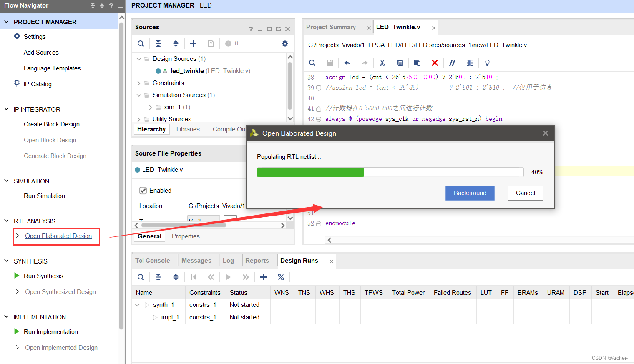The height and width of the screenshot is (364, 634).
Task: Collapse RTL ANALYSIS section
Action: click(x=6, y=221)
